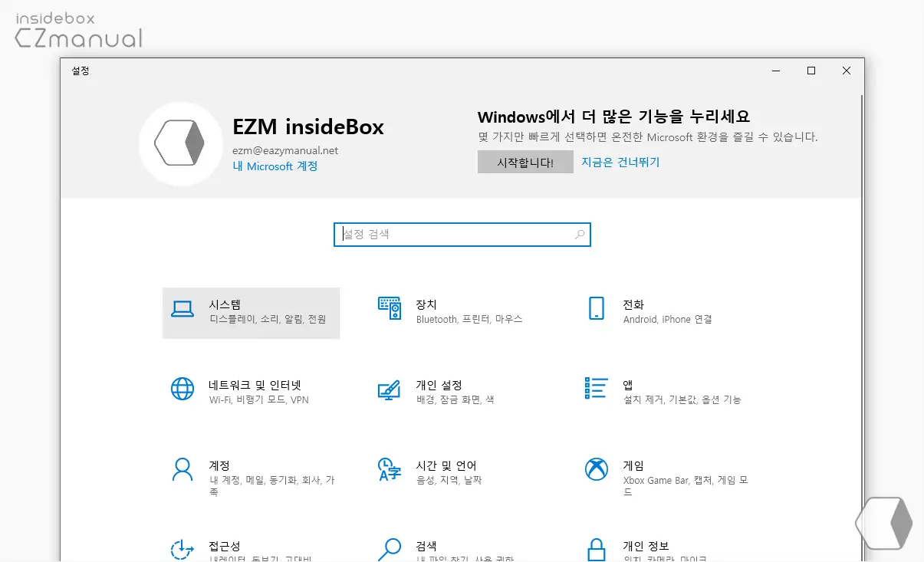Viewport: 924px width, 562px height.
Task: Maximize the 설정 window
Action: [811, 71]
